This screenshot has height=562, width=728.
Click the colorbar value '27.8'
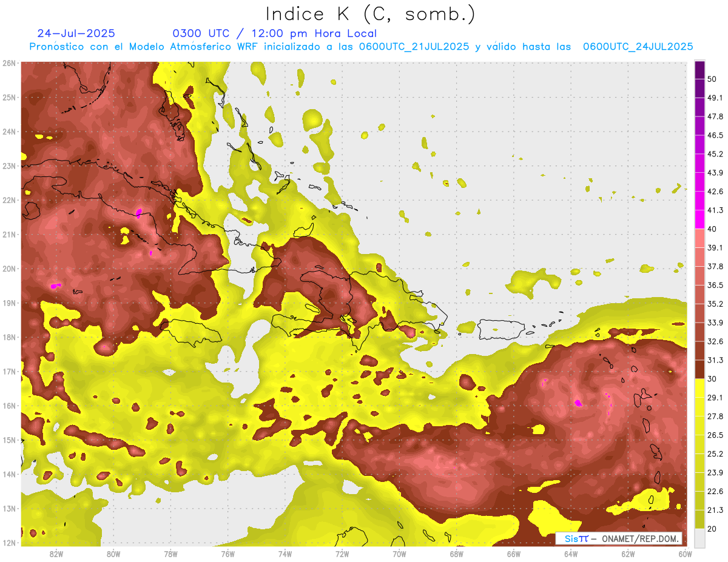coord(715,416)
